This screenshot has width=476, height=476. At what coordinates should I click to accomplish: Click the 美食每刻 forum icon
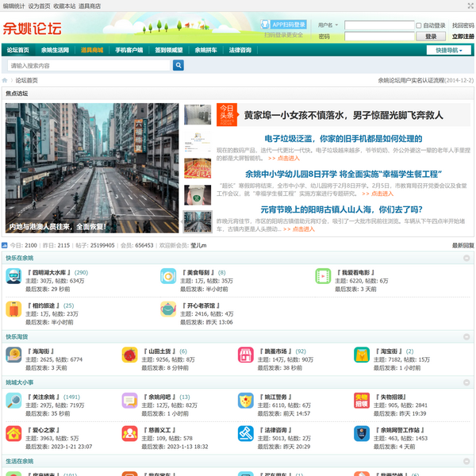pyautogui.click(x=168, y=276)
